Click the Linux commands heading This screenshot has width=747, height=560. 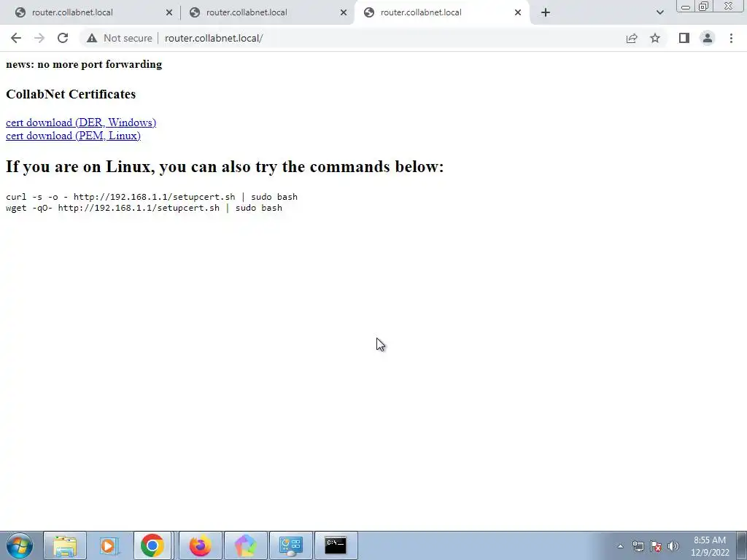coord(225,167)
